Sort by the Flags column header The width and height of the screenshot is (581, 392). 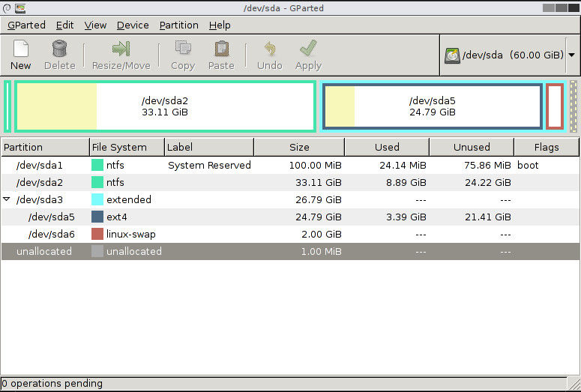pos(547,147)
